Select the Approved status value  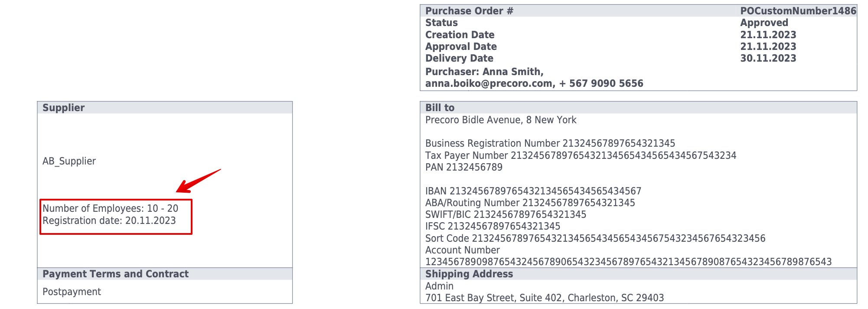(764, 23)
